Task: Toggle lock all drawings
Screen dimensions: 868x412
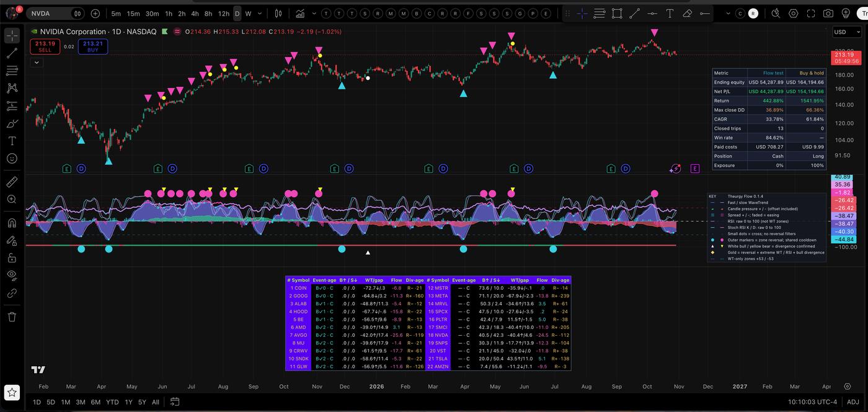Action: [12, 257]
